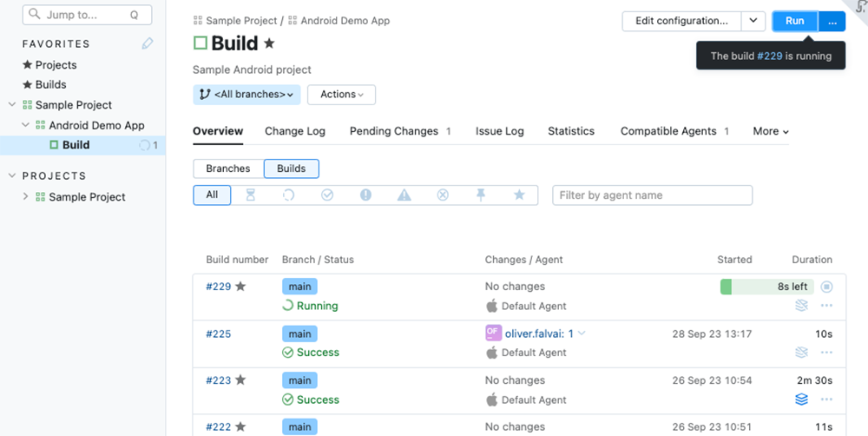Stop running build #229

pyautogui.click(x=826, y=287)
